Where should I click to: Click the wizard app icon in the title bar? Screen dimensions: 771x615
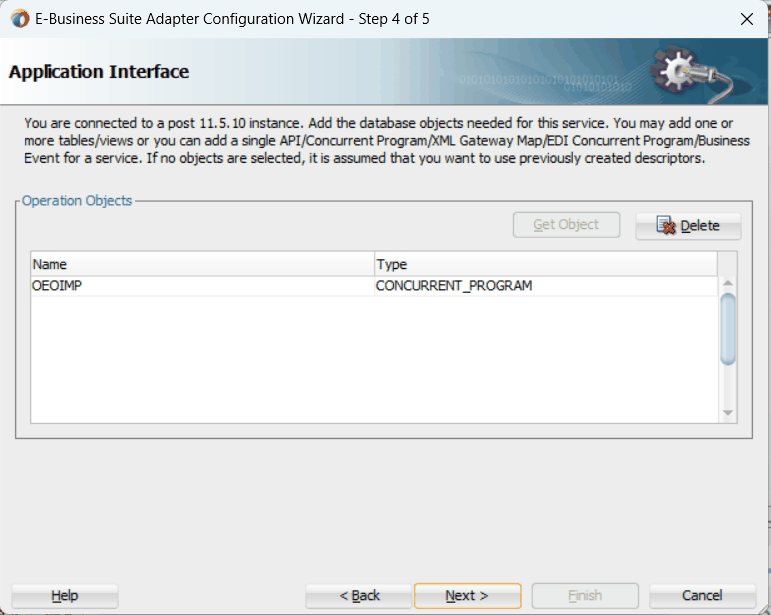tap(20, 19)
